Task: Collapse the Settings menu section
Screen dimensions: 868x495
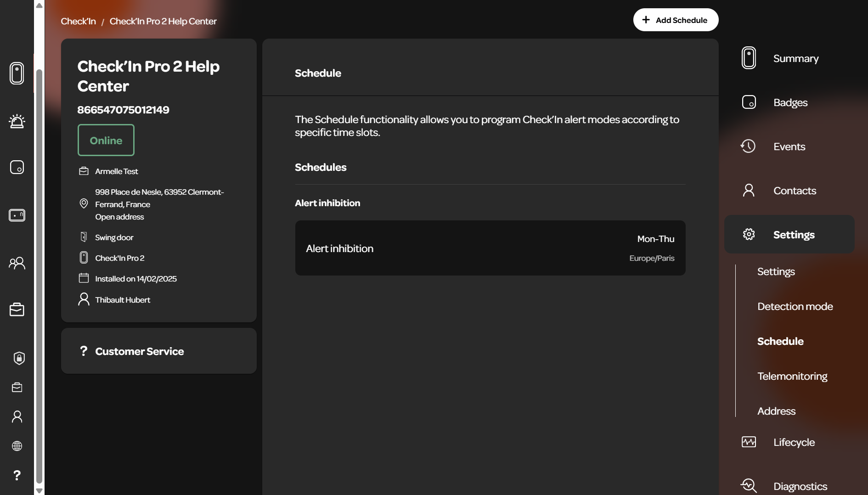Action: click(x=789, y=234)
